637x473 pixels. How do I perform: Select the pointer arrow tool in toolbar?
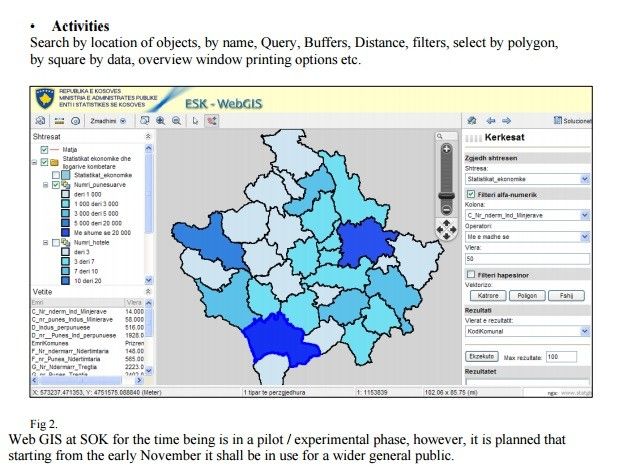pos(194,120)
